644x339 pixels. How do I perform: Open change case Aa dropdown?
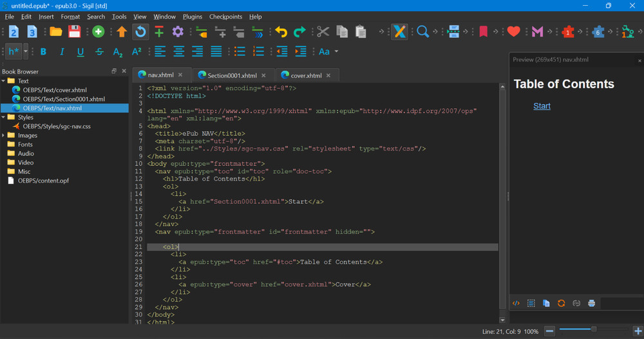pyautogui.click(x=336, y=51)
